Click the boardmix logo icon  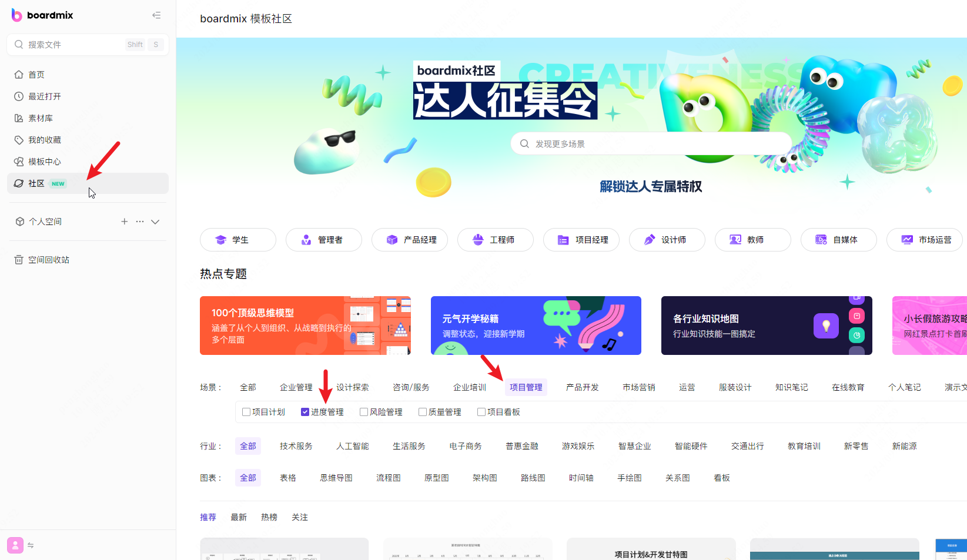click(x=16, y=15)
